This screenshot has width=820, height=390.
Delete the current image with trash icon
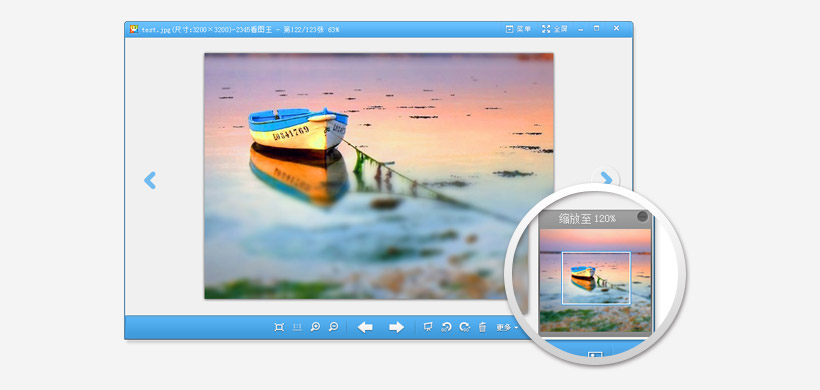pyautogui.click(x=482, y=327)
